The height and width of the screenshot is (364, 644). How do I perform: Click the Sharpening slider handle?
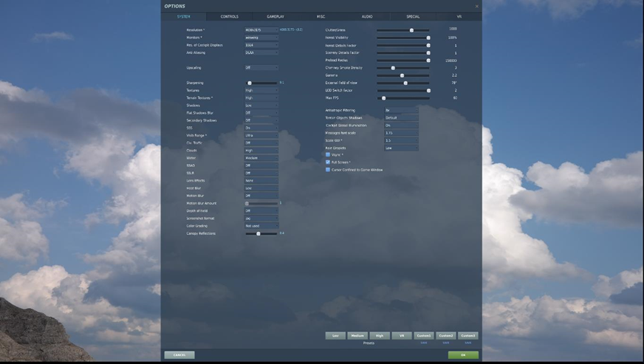pyautogui.click(x=250, y=83)
